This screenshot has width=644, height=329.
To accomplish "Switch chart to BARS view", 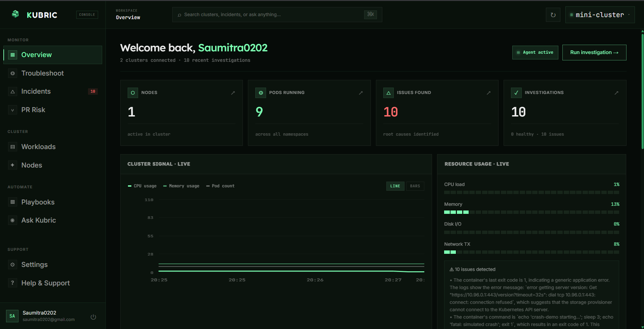I will (415, 186).
